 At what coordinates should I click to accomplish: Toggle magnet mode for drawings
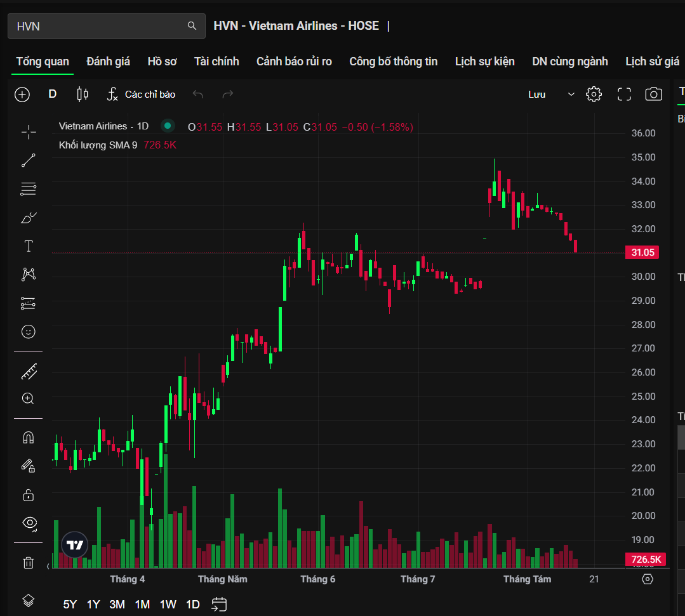(29, 438)
